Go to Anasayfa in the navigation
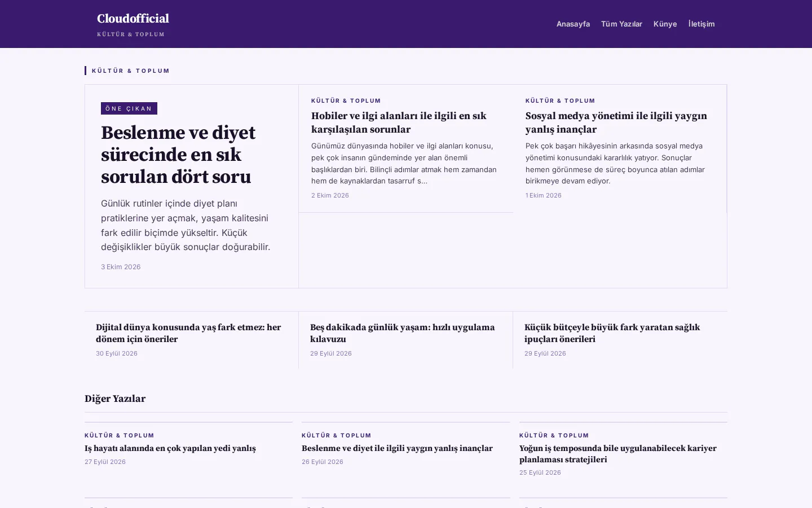The image size is (812, 508). click(x=573, y=24)
